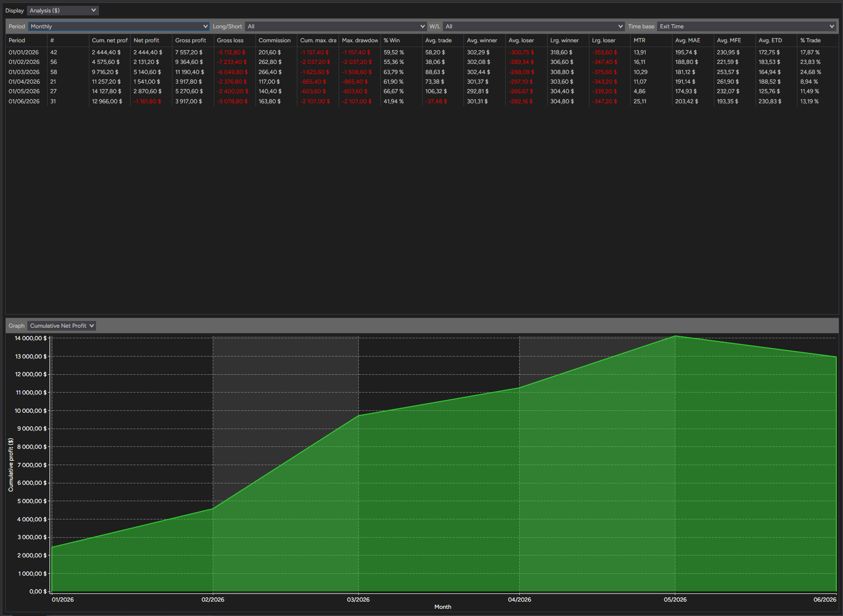Open the Long/Short filter dropdown
This screenshot has height=616, width=843.
point(336,26)
